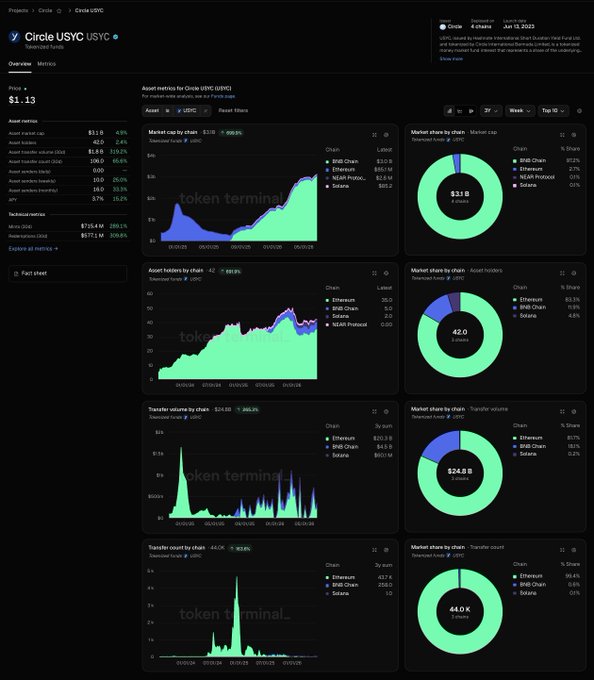Open settings gear of Market cap by chain chart
The image size is (594, 680).
[386, 135]
